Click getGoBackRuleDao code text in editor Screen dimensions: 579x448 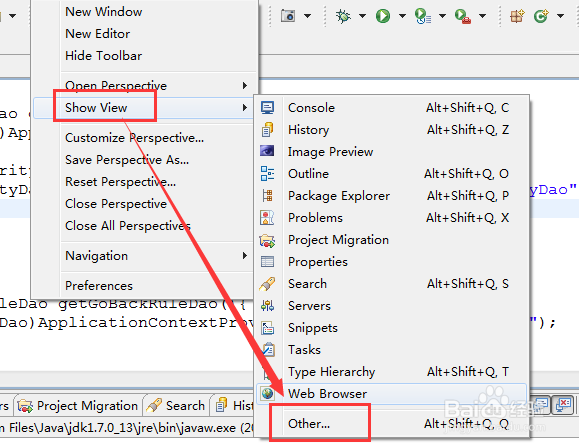click(137, 304)
